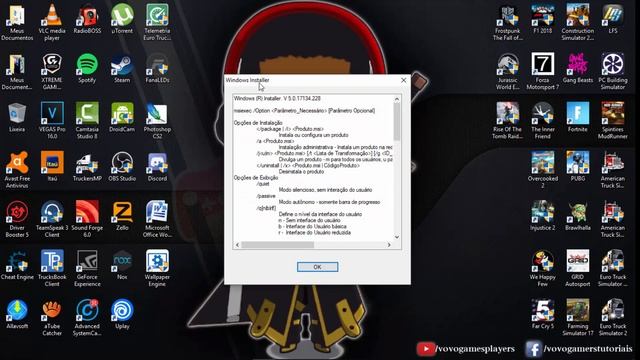
Task: Click 'Opções de Instalação' heading text
Action: pos(258,123)
